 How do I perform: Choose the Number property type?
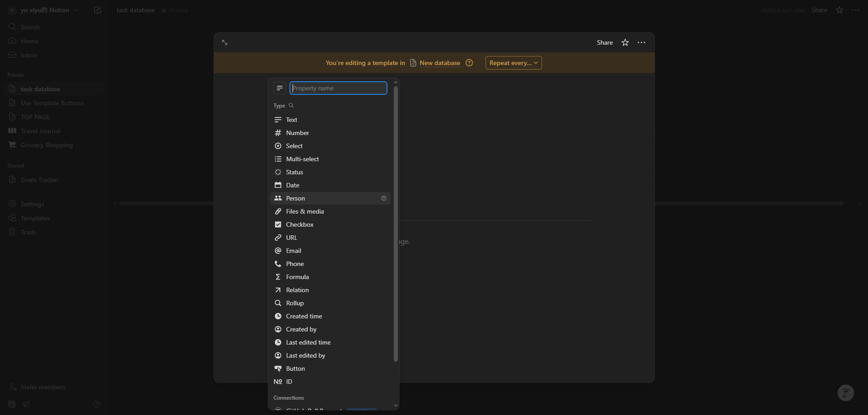tap(330, 133)
